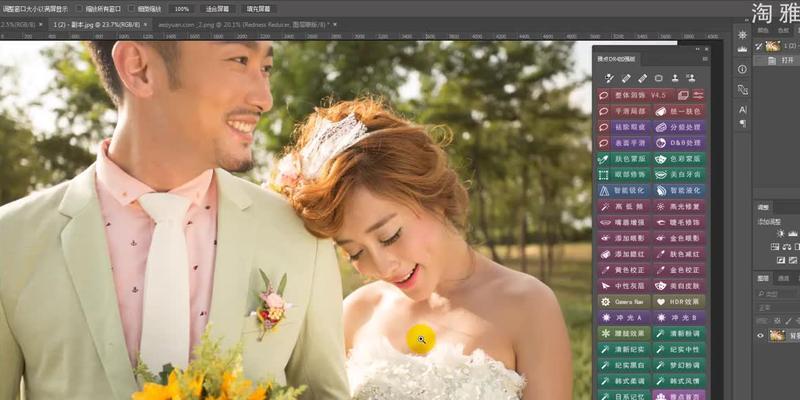Close the '1 (2) - 副本.jpg' tab

[x=145, y=24]
